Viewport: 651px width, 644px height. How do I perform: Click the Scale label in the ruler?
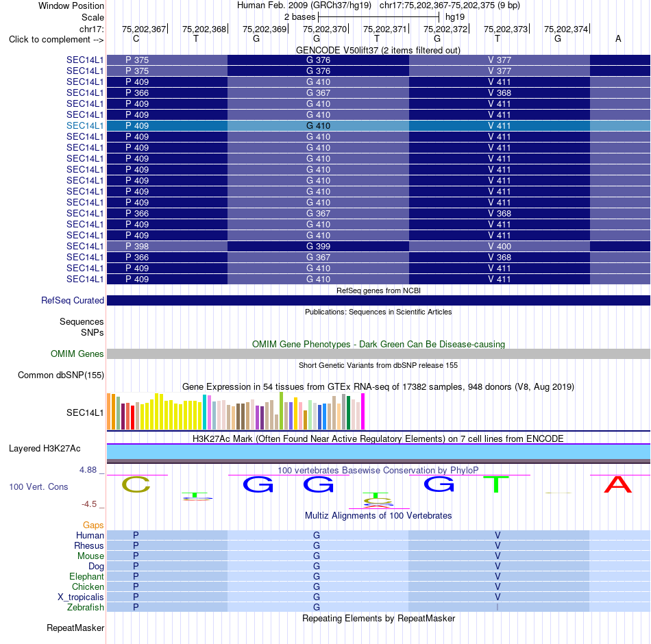click(x=93, y=17)
